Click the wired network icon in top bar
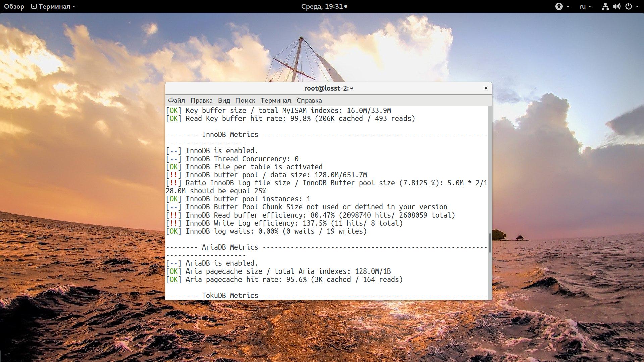 pos(606,6)
